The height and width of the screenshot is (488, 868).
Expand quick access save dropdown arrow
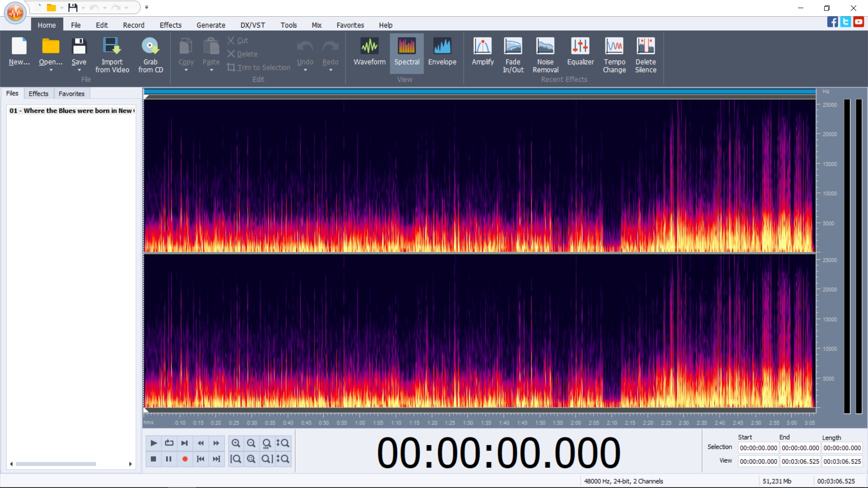point(83,8)
